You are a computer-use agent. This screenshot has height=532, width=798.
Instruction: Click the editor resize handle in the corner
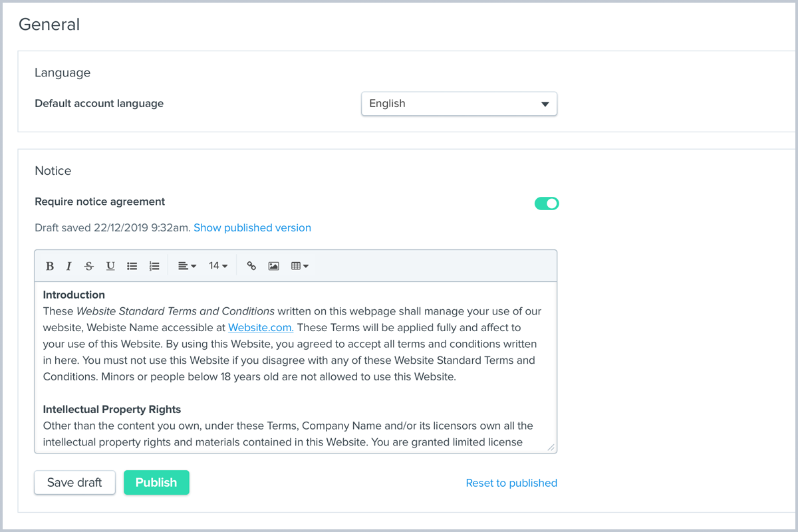click(x=551, y=448)
